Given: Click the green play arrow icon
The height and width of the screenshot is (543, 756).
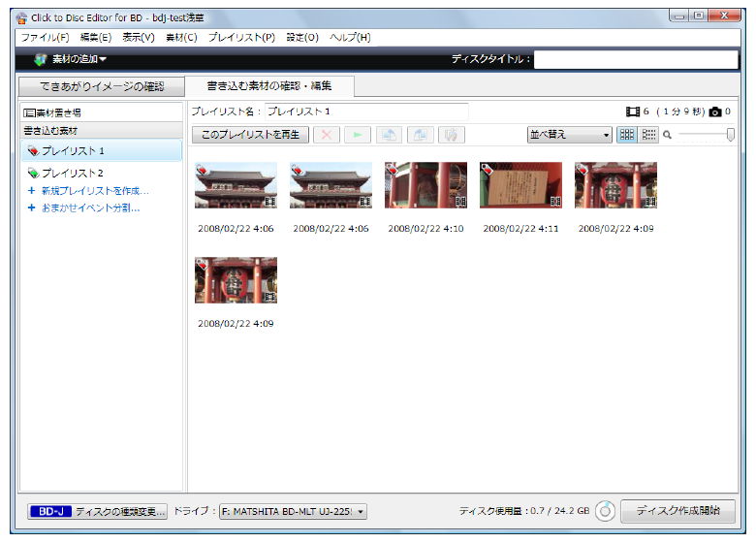Looking at the screenshot, I should tap(358, 135).
